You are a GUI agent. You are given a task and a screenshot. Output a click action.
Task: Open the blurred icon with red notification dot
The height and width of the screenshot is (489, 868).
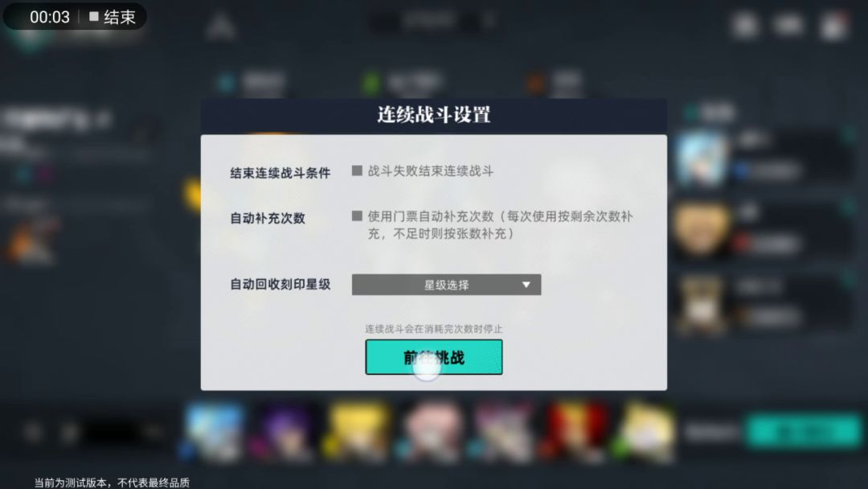coord(835,25)
